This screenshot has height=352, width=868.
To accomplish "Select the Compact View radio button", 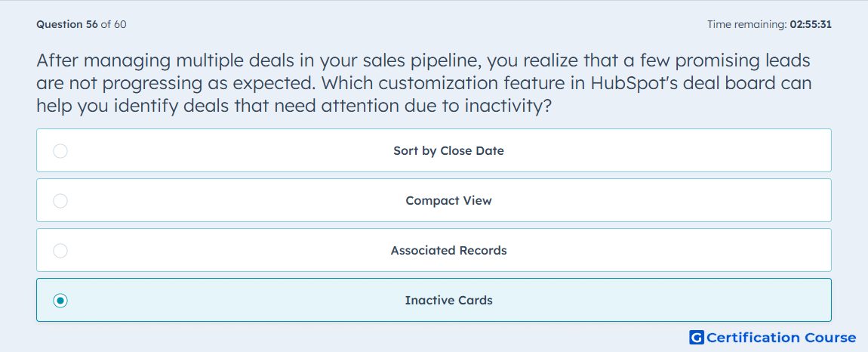I will point(60,201).
